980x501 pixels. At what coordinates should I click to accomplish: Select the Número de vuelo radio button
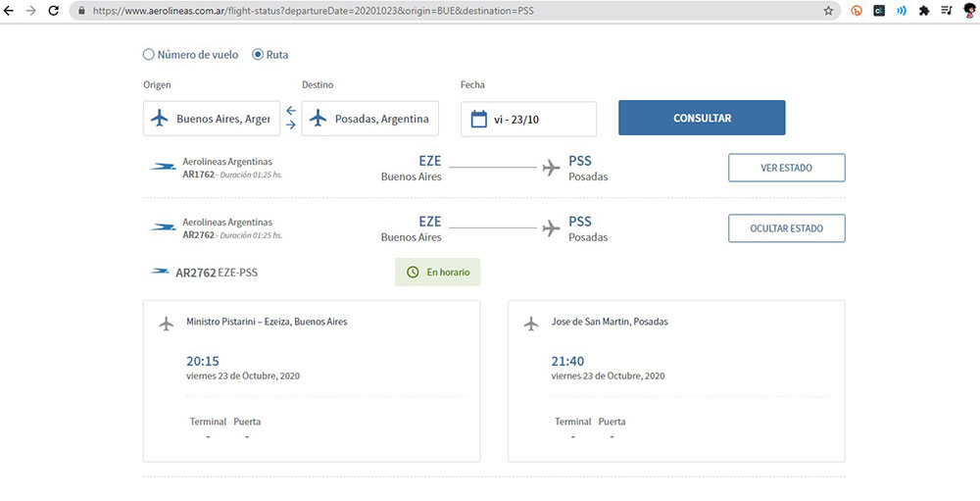(x=149, y=55)
